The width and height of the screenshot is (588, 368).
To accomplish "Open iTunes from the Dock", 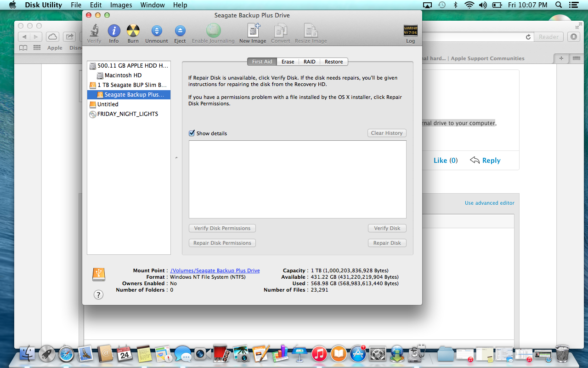I will point(319,354).
